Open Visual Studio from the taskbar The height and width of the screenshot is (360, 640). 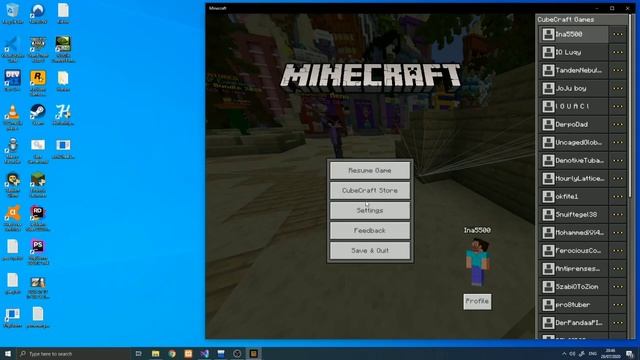204,353
